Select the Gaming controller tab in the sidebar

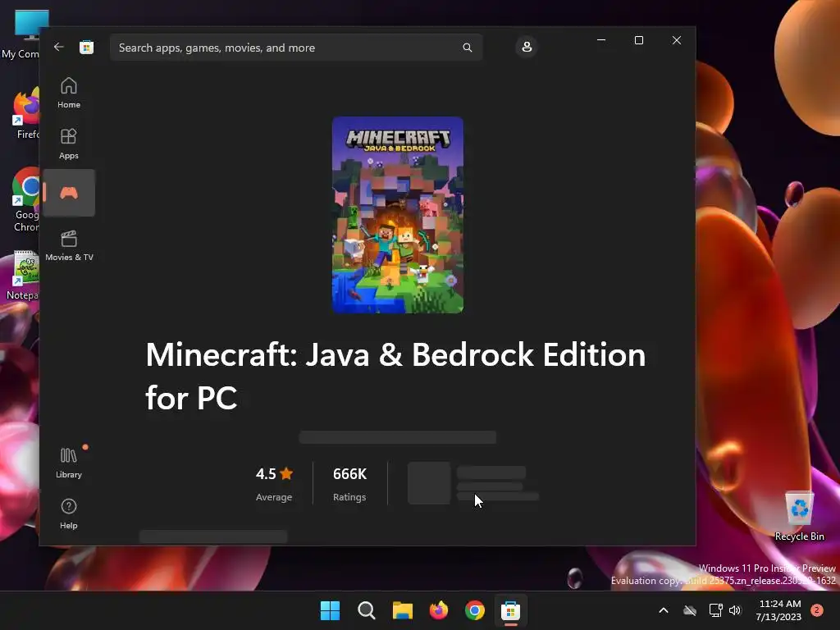click(x=69, y=193)
